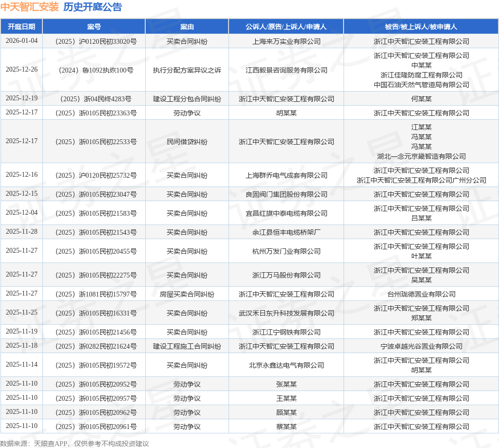
Task: Select case number (2025)浙0105民初22533号
Action: click(96, 142)
